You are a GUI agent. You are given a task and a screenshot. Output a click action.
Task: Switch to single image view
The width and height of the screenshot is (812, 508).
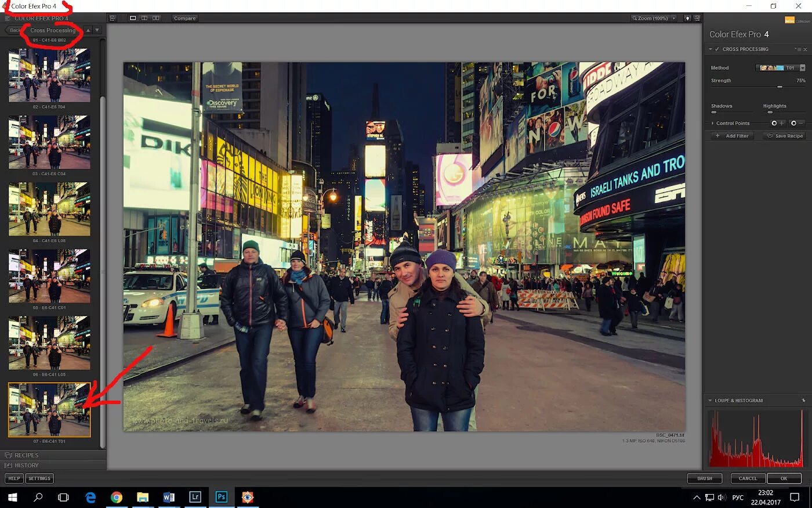[133, 18]
